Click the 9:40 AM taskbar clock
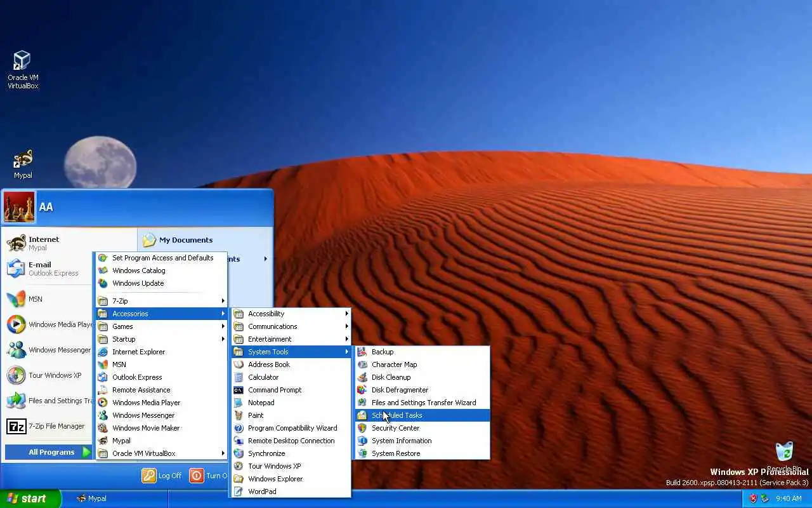 789,499
